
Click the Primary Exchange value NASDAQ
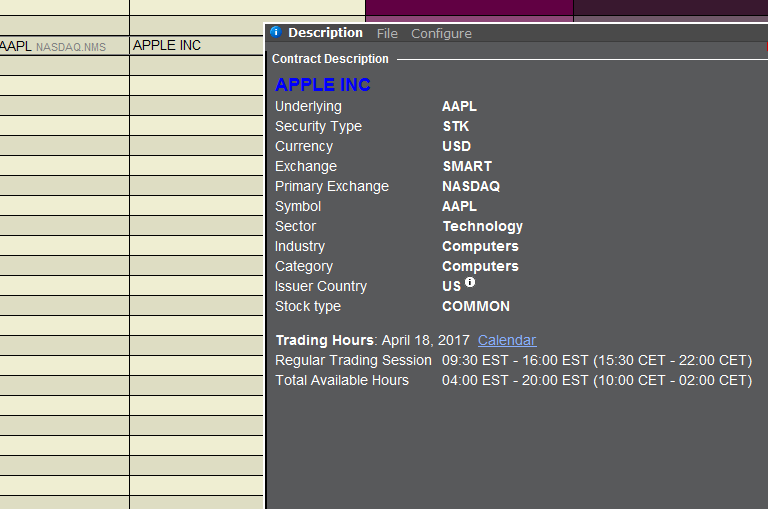[471, 187]
